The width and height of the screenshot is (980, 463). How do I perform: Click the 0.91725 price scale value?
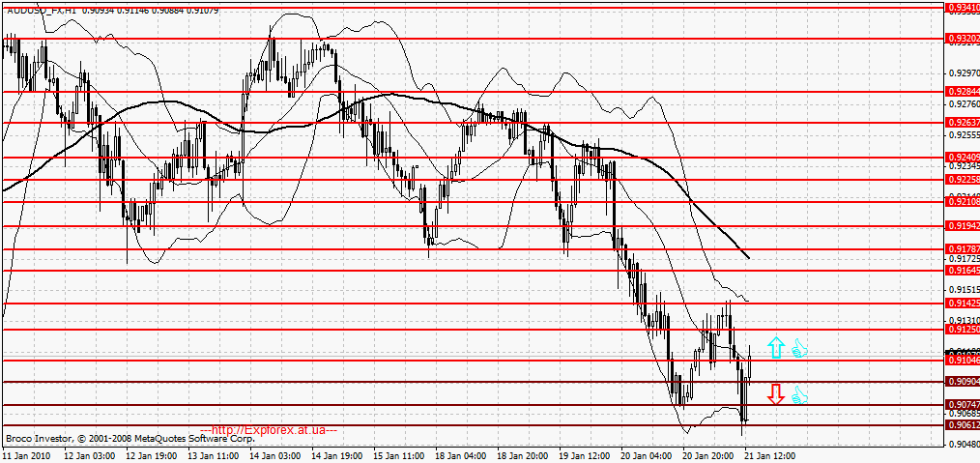pyautogui.click(x=964, y=258)
